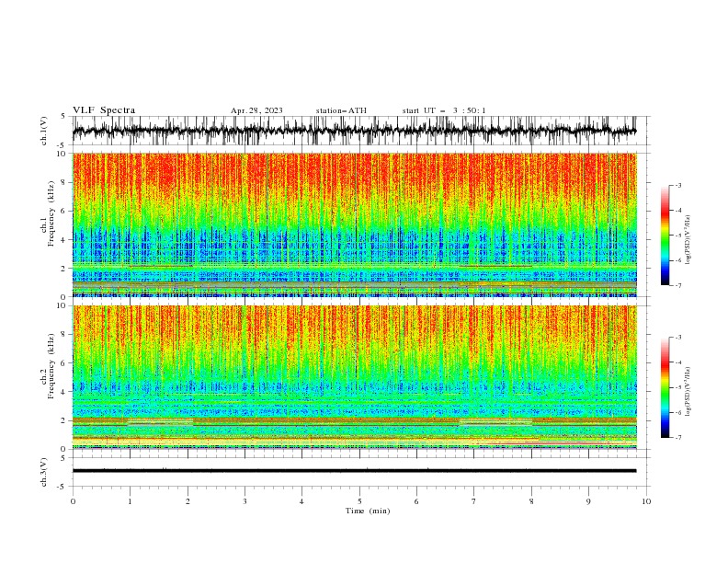Click the "-3" label on ch.2 colorbar
The width and height of the screenshot is (728, 563).
tap(678, 338)
